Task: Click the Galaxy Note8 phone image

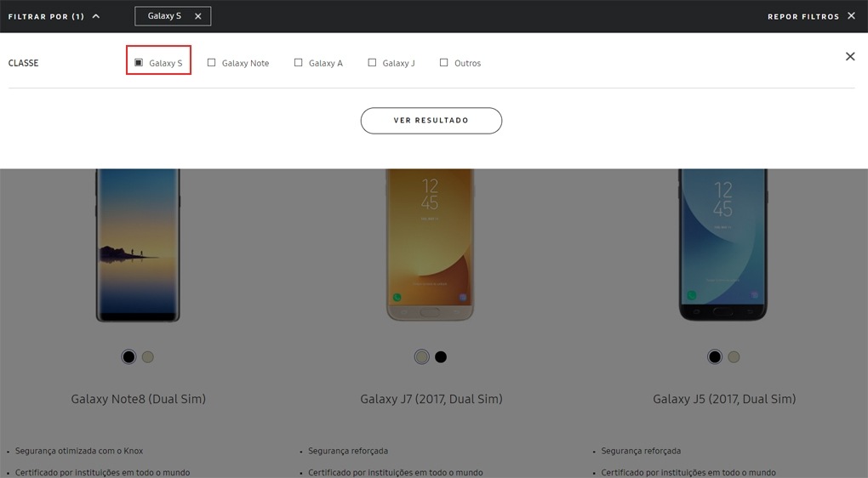Action: [x=138, y=245]
